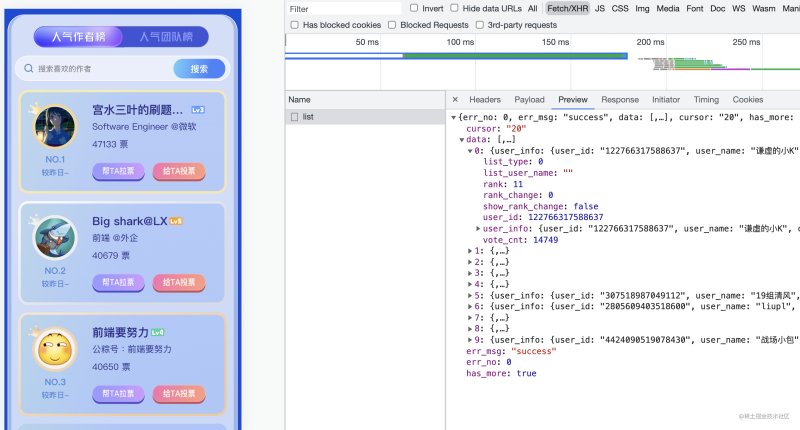
Task: Open avatar of Big shark@LX
Action: (55, 237)
